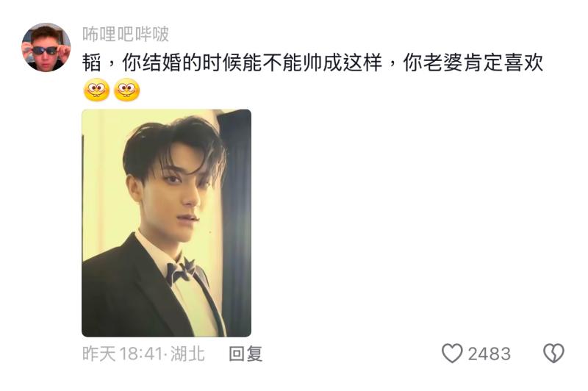Click the phrase 你老婆肯定喜欢 in the comment
This screenshot has height=391, width=588.
(x=473, y=62)
